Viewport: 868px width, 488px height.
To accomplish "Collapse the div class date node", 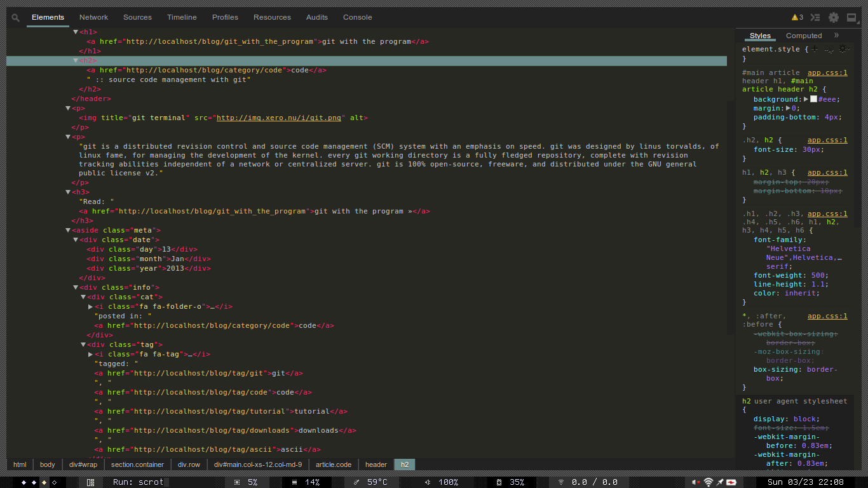I will click(x=76, y=240).
